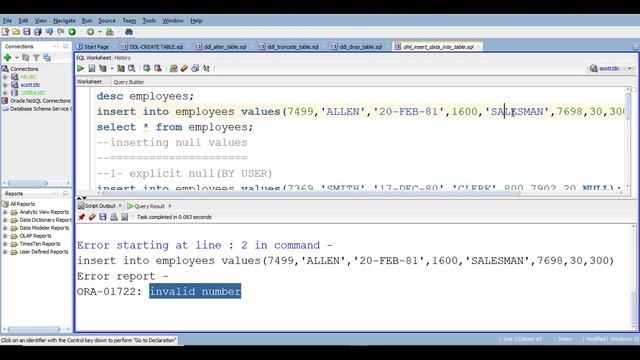Switch to Query Result tab
This screenshot has width=640, height=360.
tap(146, 206)
